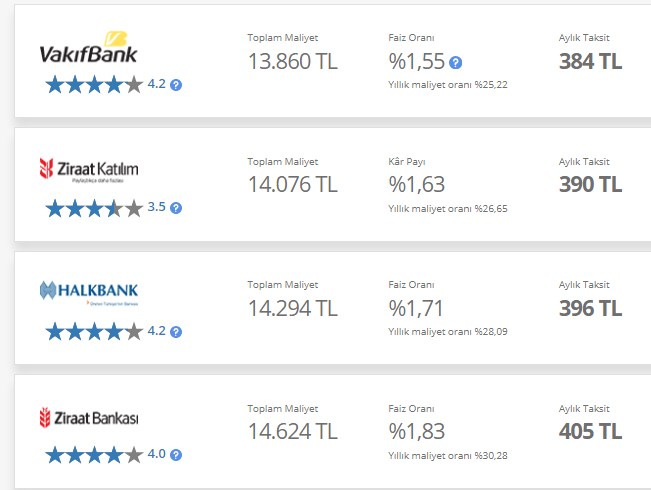Select the 384 TL monthly installment
This screenshot has height=490, width=651.
pos(590,61)
